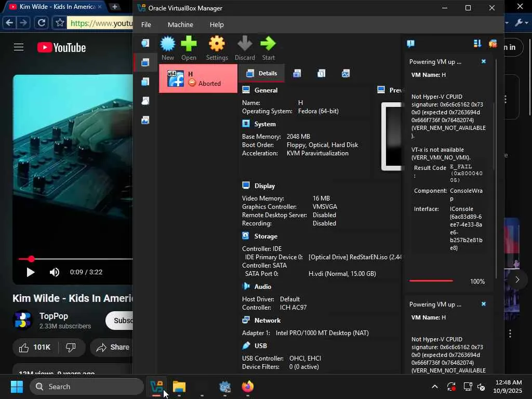Dismiss the second Powering VM up notification

(x=484, y=304)
